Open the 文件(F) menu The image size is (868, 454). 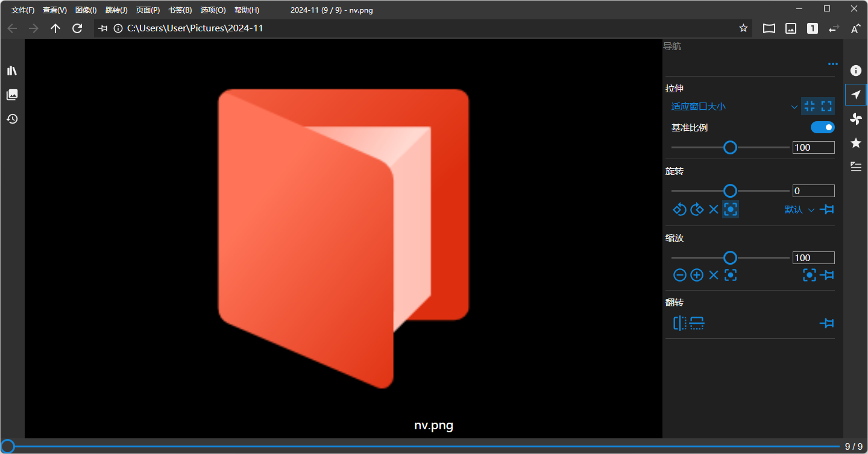[23, 10]
